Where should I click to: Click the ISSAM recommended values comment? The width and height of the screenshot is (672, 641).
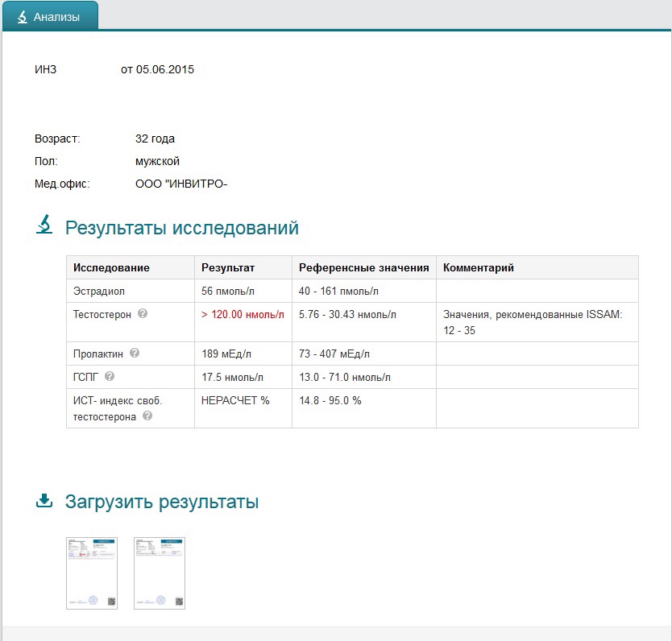pos(533,322)
